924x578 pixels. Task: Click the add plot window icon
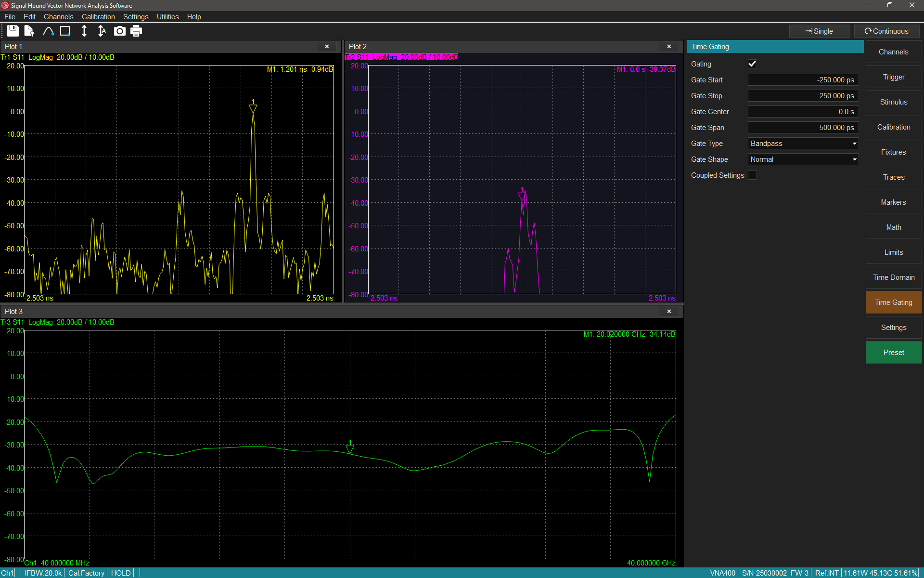[x=65, y=31]
